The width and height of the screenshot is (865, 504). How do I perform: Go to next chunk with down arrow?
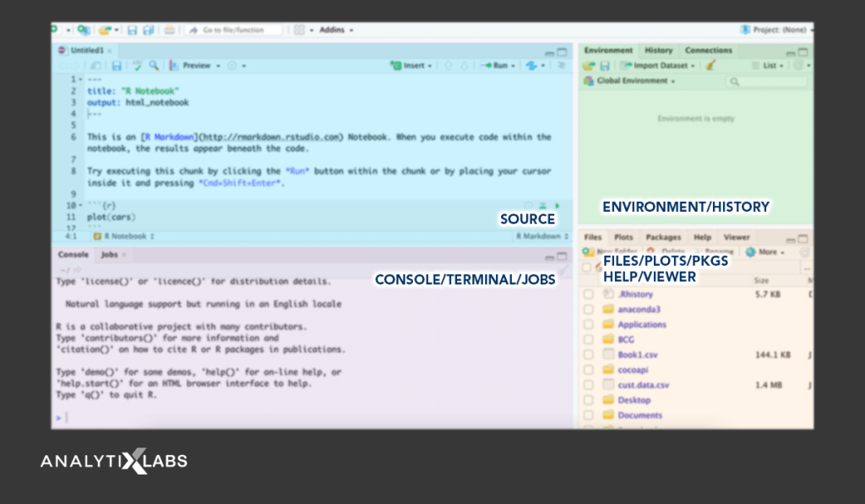(465, 66)
